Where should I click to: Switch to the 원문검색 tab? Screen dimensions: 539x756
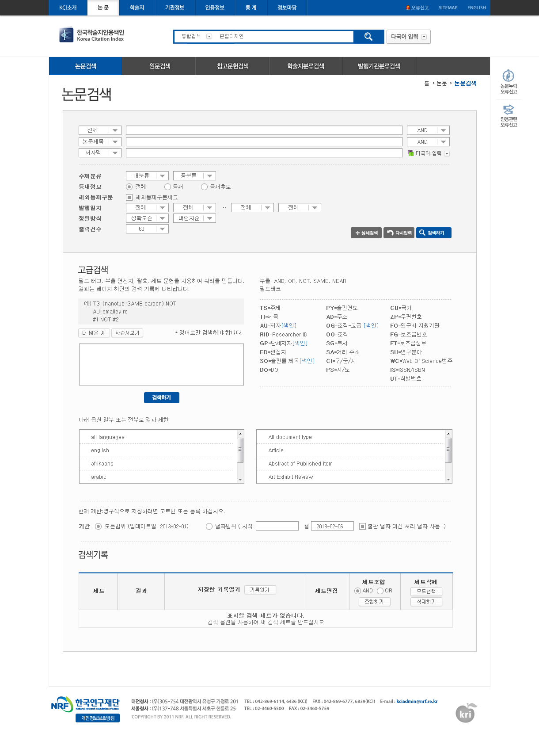pyautogui.click(x=160, y=66)
